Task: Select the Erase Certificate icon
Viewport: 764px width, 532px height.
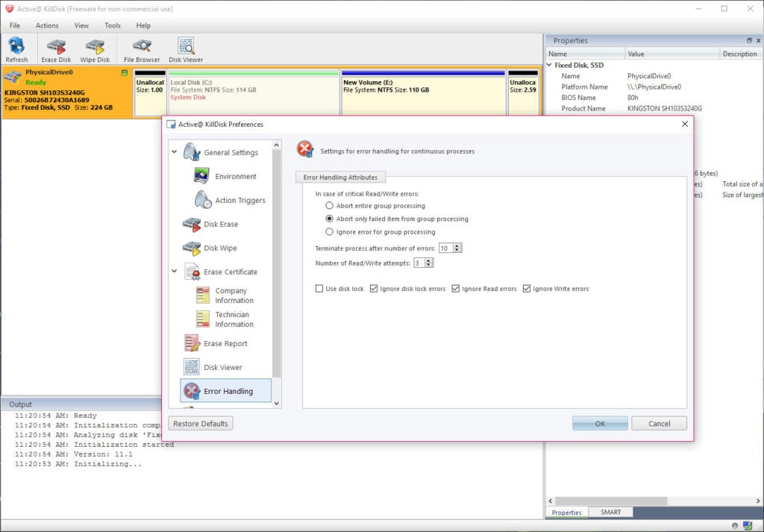Action: click(192, 272)
